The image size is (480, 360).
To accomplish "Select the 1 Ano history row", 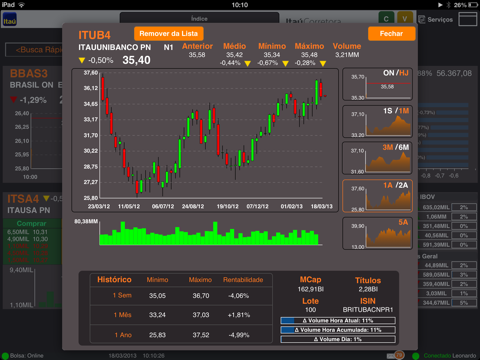I will pyautogui.click(x=181, y=335).
